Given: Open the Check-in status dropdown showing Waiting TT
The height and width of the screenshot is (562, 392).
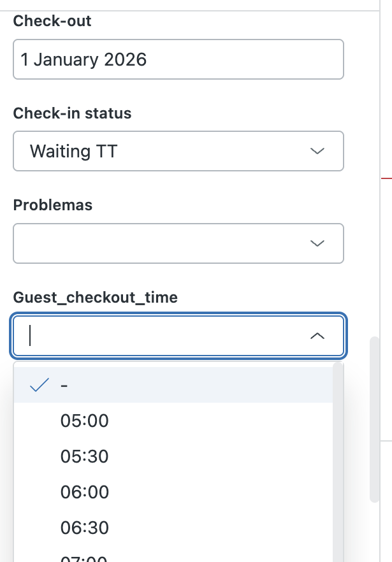Looking at the screenshot, I should [x=166, y=151].
